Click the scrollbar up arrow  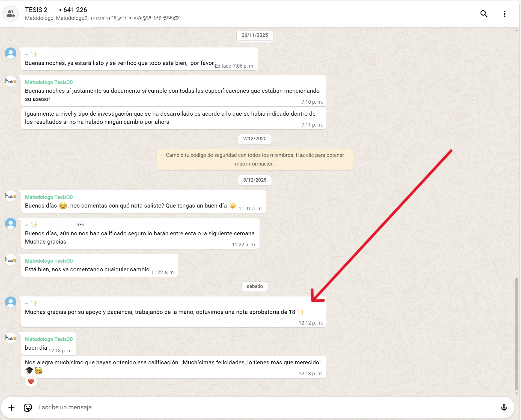point(516,30)
